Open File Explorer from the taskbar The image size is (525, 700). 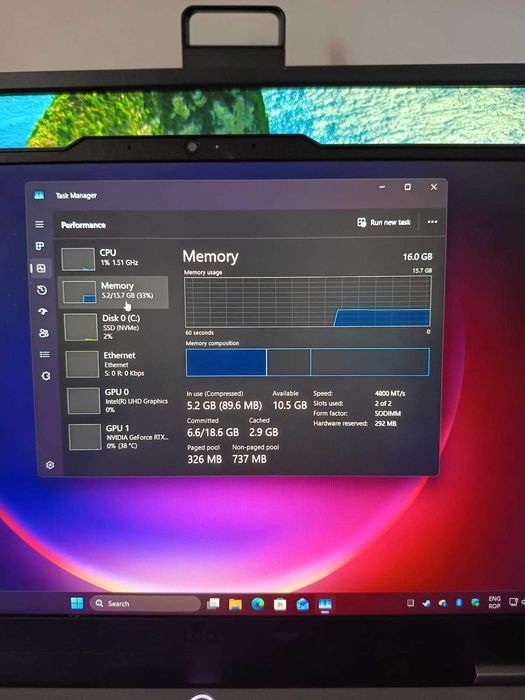[x=235, y=604]
